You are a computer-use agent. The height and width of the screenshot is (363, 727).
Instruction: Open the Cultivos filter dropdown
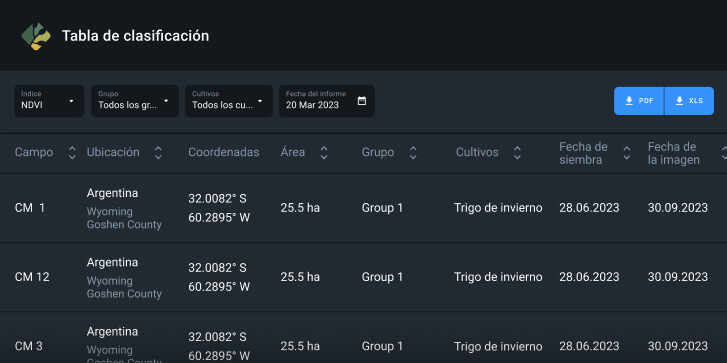point(229,101)
